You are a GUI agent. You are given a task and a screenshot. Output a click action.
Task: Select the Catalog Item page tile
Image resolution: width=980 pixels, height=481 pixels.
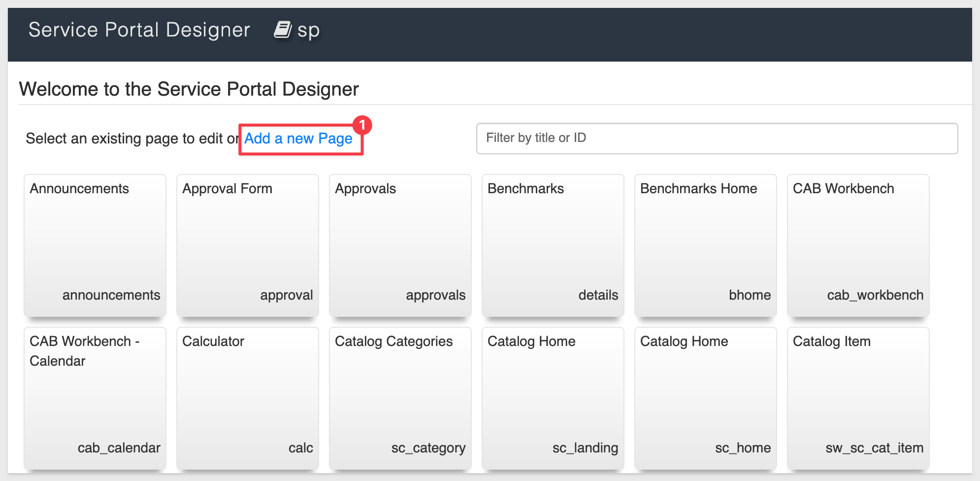tap(858, 398)
